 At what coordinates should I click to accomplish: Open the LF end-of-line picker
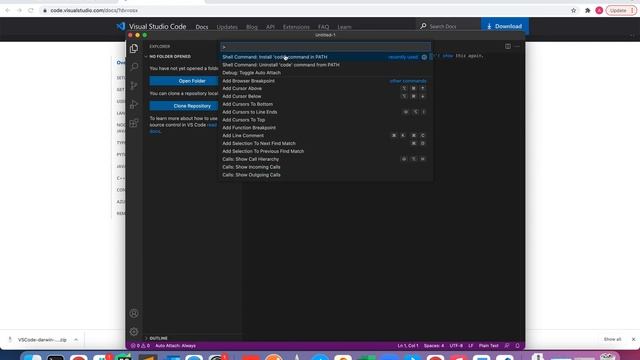pos(471,346)
